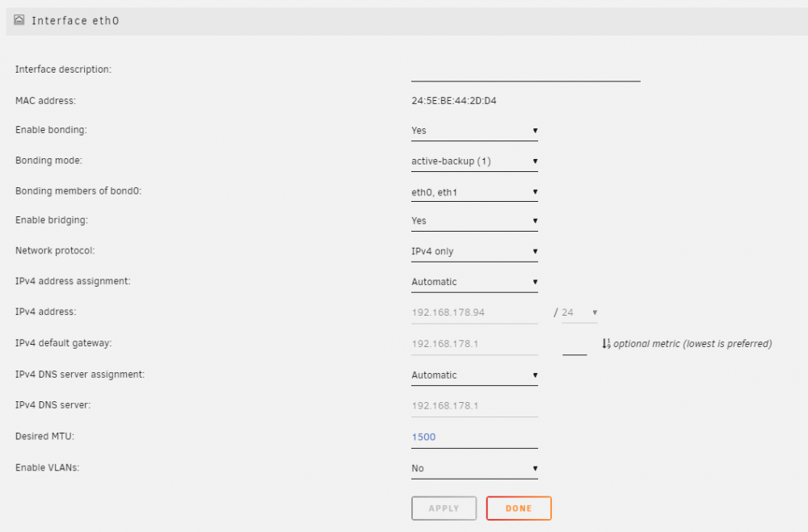Click the metric sort icon beside optional metric

606,344
